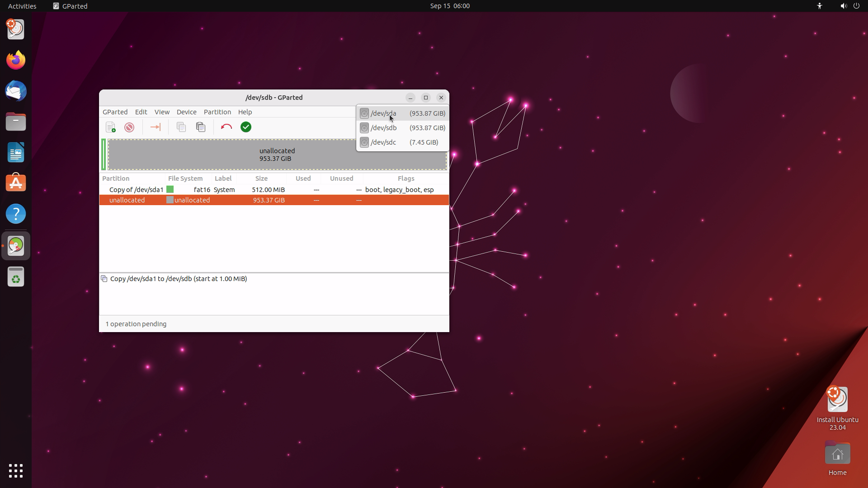Open the Partition menu
This screenshot has height=488, width=868.
[x=217, y=112]
